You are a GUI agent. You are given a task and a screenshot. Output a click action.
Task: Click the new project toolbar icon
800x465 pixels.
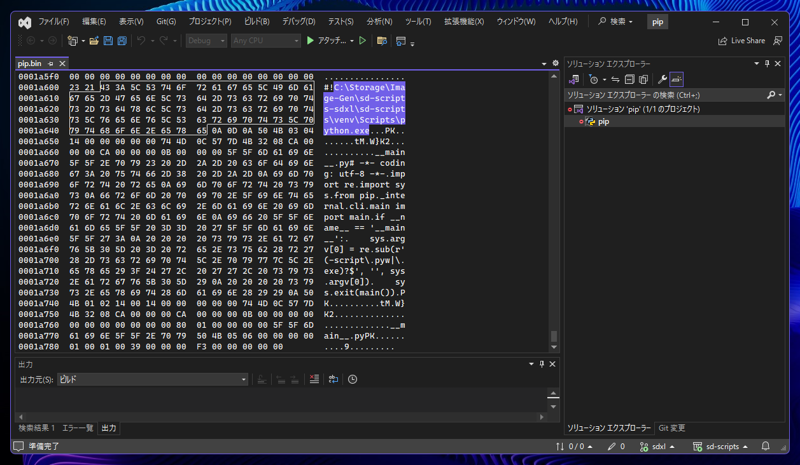tap(72, 41)
